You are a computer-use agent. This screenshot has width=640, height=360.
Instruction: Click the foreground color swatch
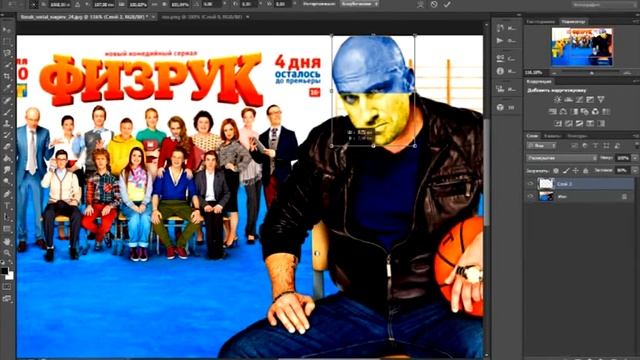(x=4, y=271)
